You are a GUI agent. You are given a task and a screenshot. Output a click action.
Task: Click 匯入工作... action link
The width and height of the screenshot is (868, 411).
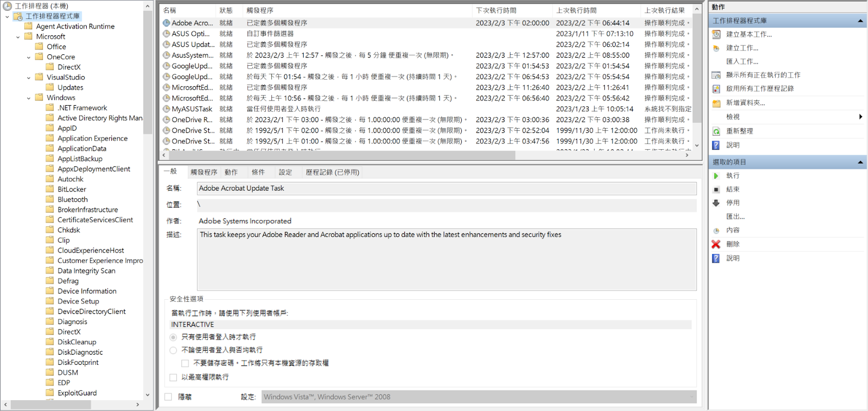tap(743, 61)
